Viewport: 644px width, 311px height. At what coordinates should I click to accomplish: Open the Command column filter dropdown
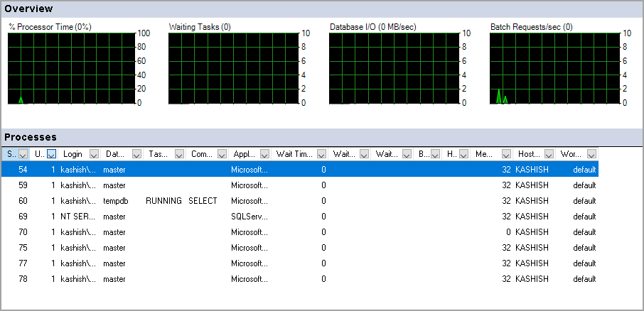222,154
